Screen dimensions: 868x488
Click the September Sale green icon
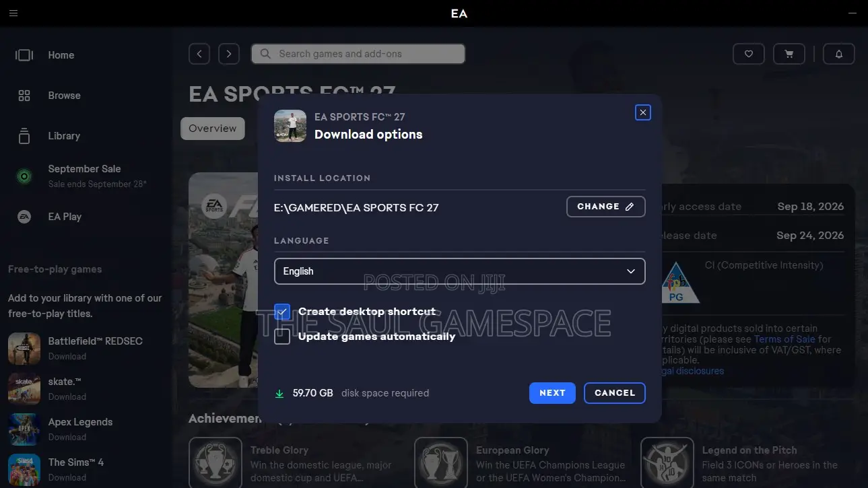[x=24, y=176]
